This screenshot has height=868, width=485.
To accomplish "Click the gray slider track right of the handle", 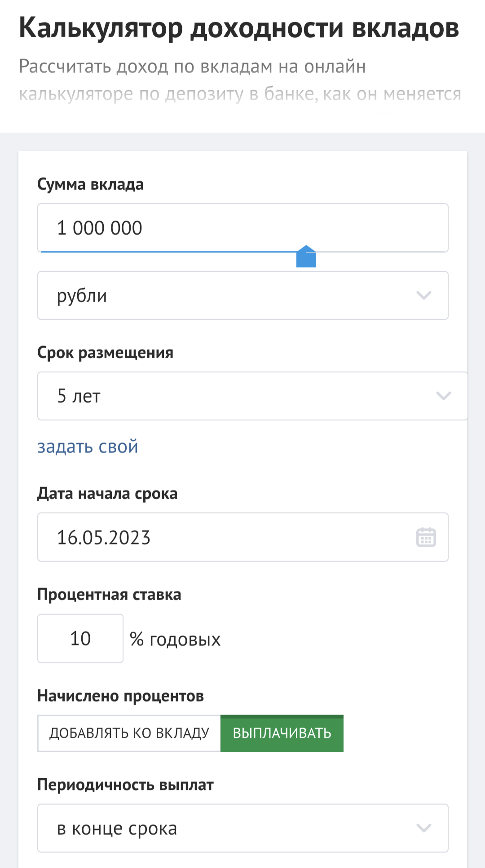I will tap(382, 252).
